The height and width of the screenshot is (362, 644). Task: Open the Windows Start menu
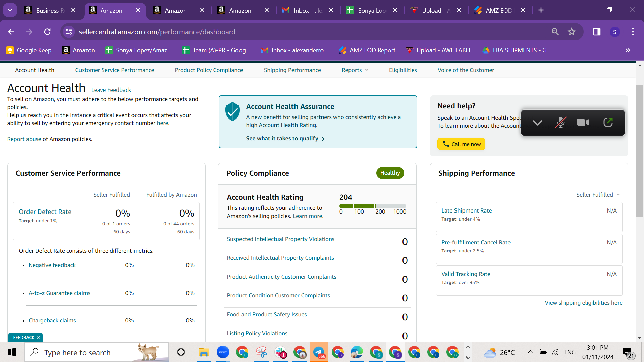click(12, 352)
